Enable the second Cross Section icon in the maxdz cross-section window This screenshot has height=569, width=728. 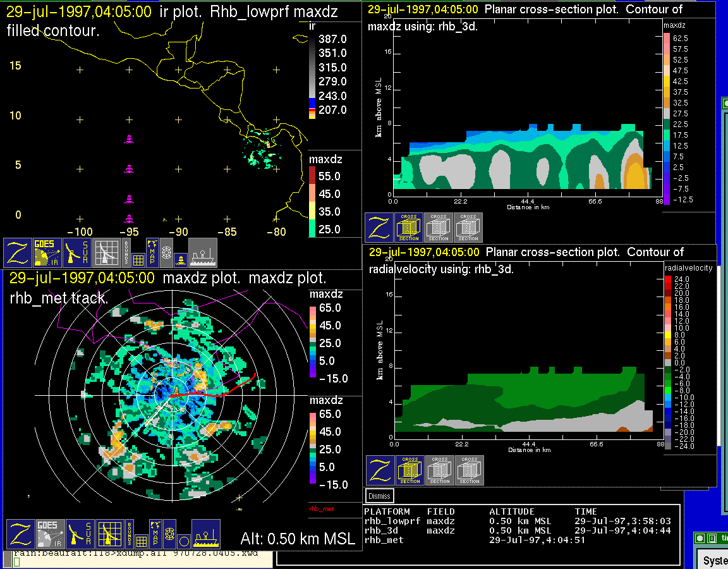click(x=439, y=228)
